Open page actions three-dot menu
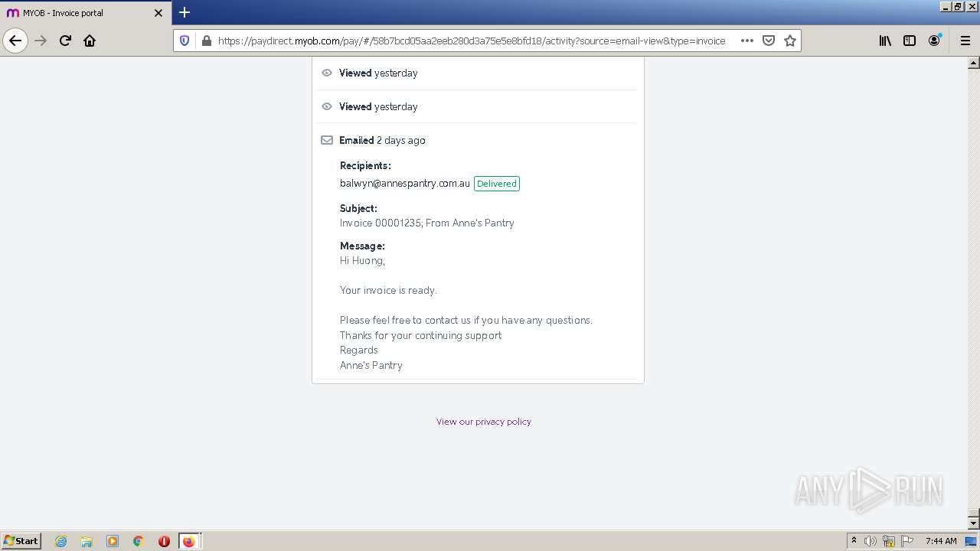The width and height of the screenshot is (980, 551). tap(747, 41)
